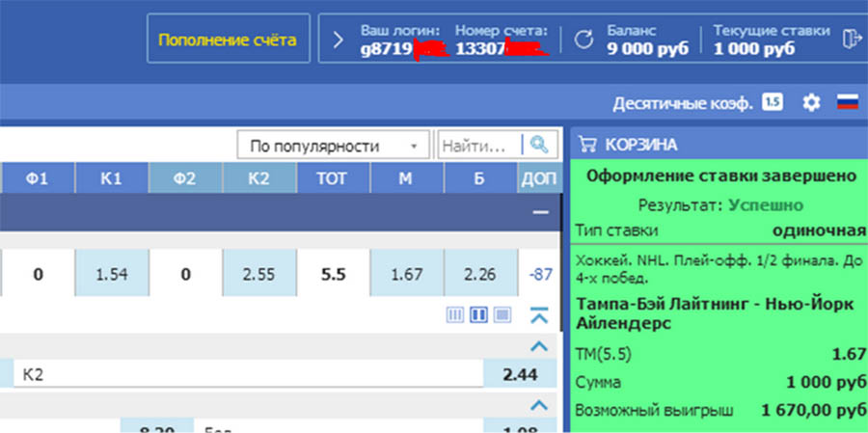This screenshot has height=433, width=868.
Task: Click the search magnifier icon
Action: click(x=540, y=146)
